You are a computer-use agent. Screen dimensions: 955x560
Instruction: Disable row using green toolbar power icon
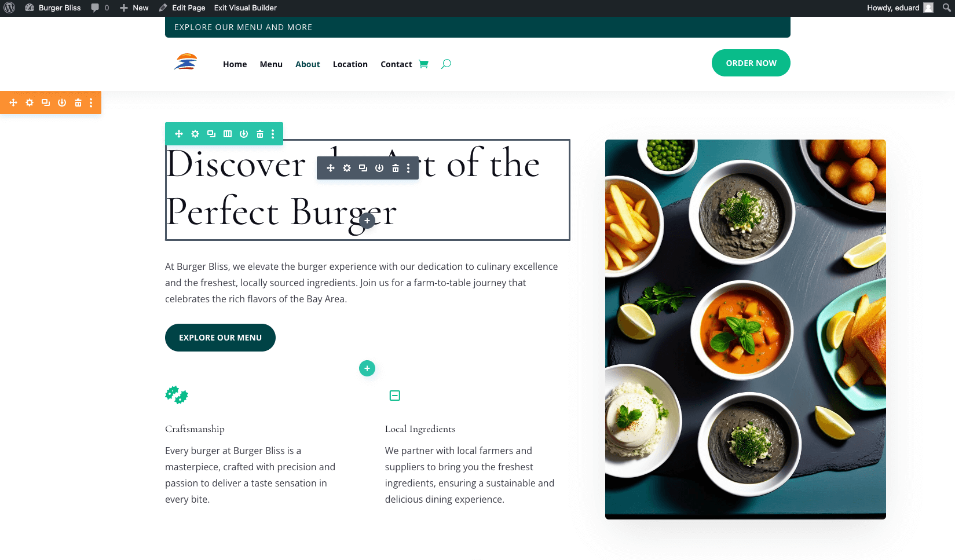coord(244,134)
